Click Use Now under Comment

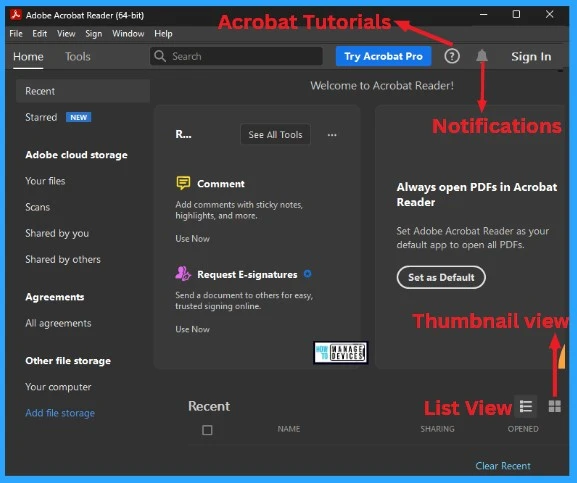[x=192, y=239]
